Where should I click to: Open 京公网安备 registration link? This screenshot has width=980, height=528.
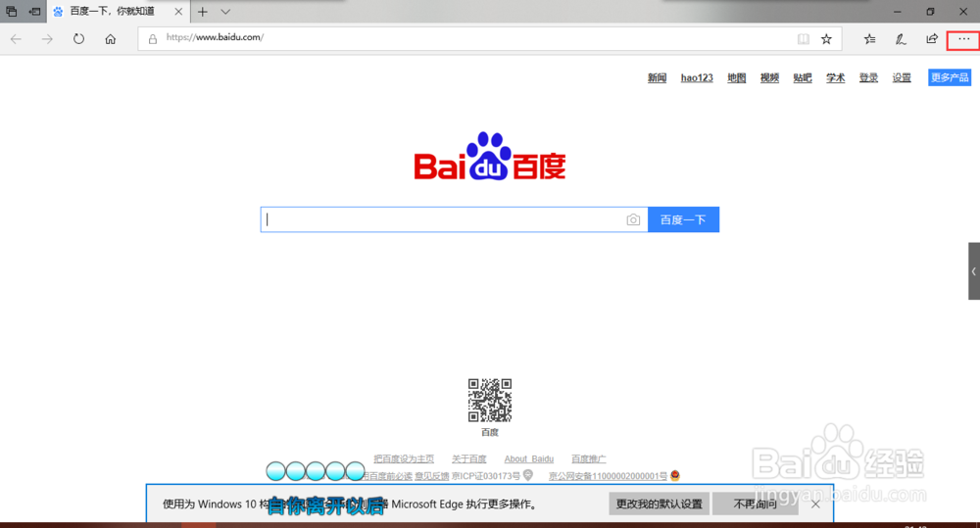point(608,476)
